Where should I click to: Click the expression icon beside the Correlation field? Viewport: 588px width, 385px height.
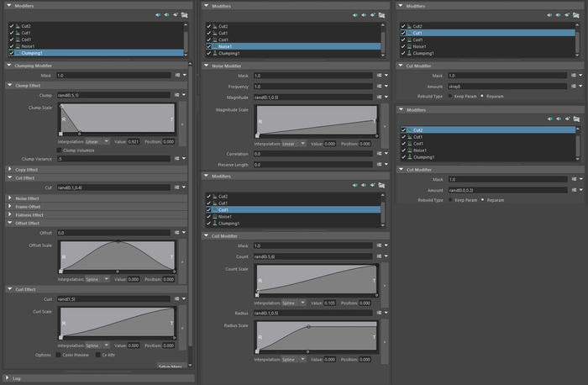click(x=380, y=154)
